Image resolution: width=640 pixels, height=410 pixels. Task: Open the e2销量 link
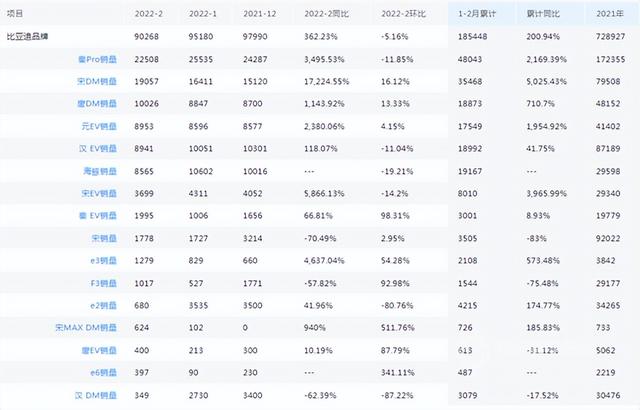(103, 305)
